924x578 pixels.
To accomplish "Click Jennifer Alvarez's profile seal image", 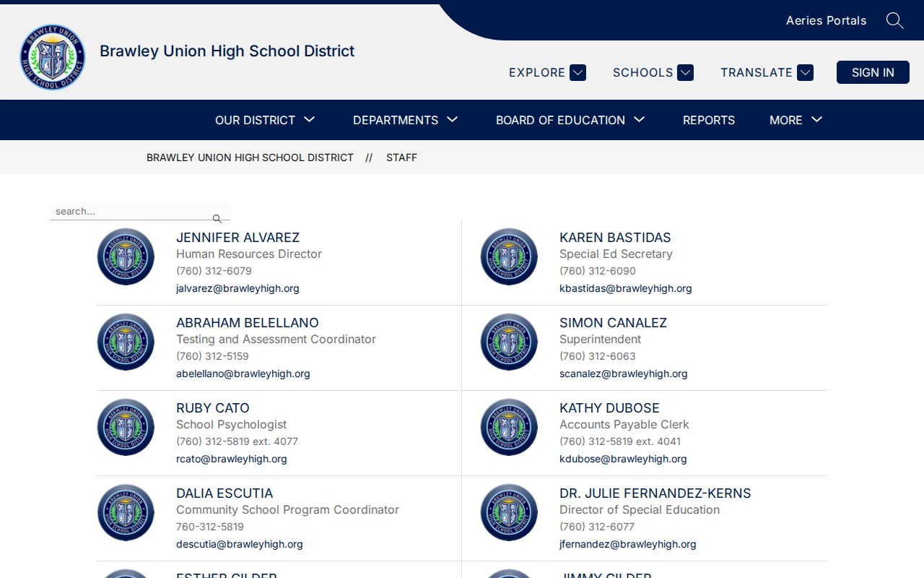I will (126, 256).
